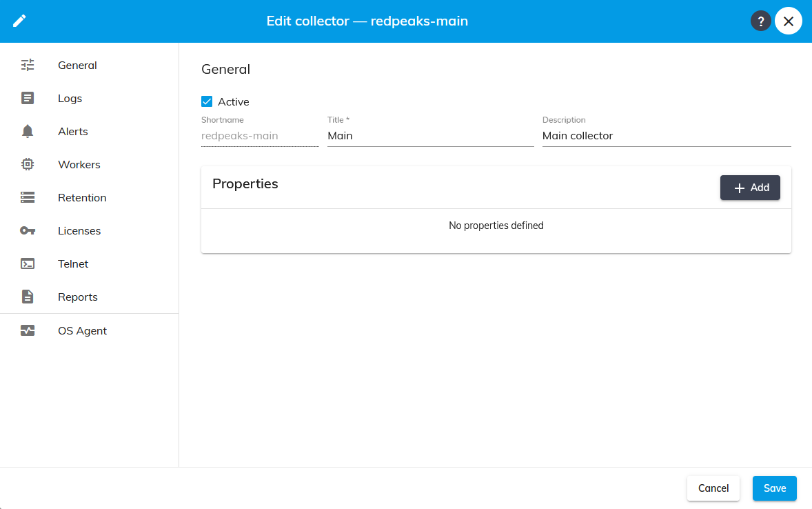Click the Workers chip icon
Viewport: 812px width, 509px height.
28,164
